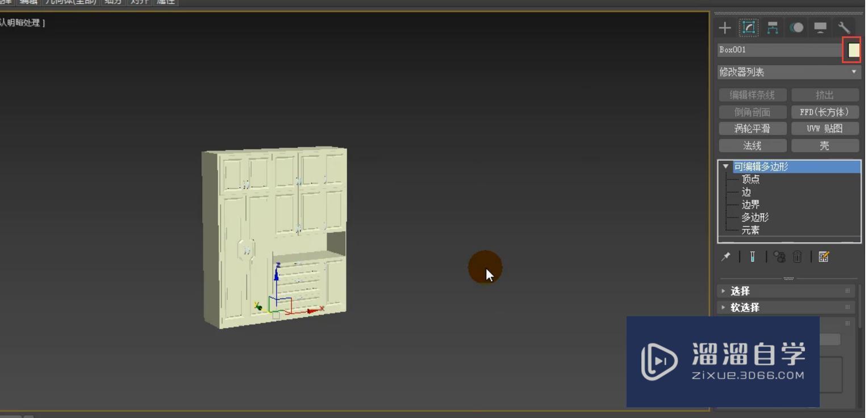
Task: Click the grip handle on 选择 rollout
Action: [x=848, y=291]
